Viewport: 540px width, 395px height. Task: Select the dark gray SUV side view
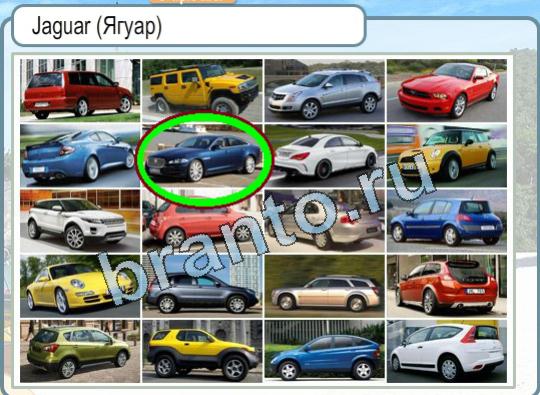[202, 286]
